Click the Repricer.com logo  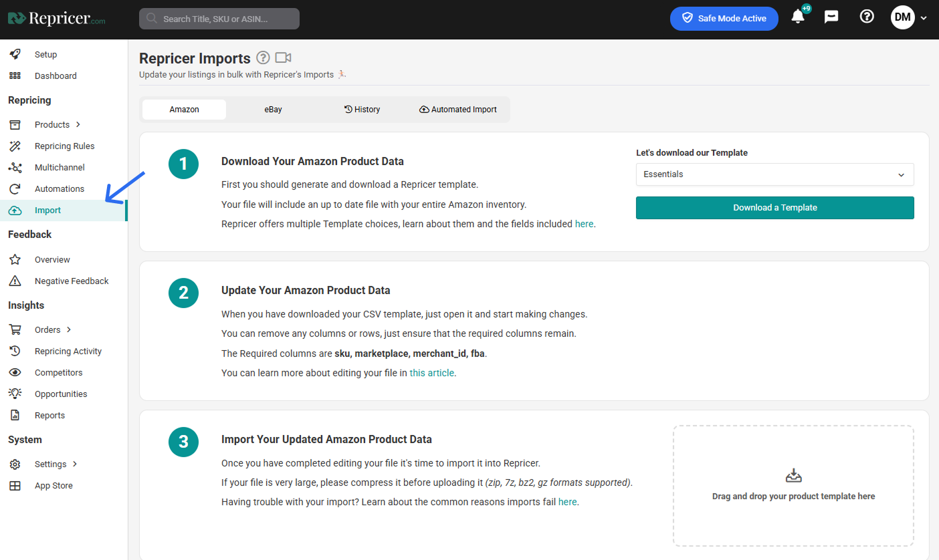click(57, 19)
